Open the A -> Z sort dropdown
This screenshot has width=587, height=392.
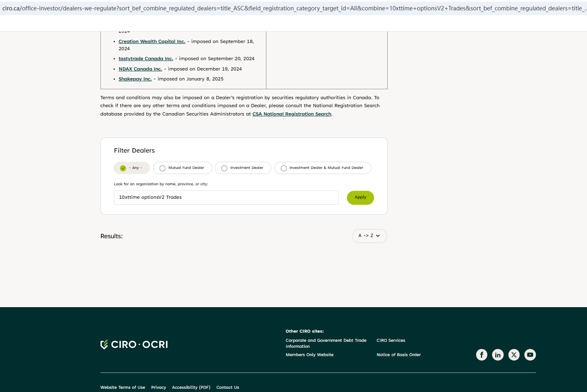pos(370,236)
